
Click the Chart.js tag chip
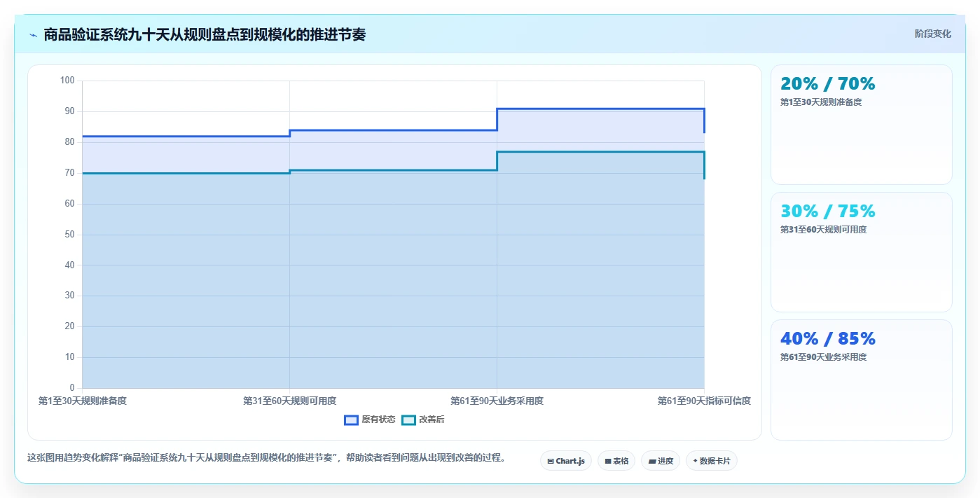(566, 461)
